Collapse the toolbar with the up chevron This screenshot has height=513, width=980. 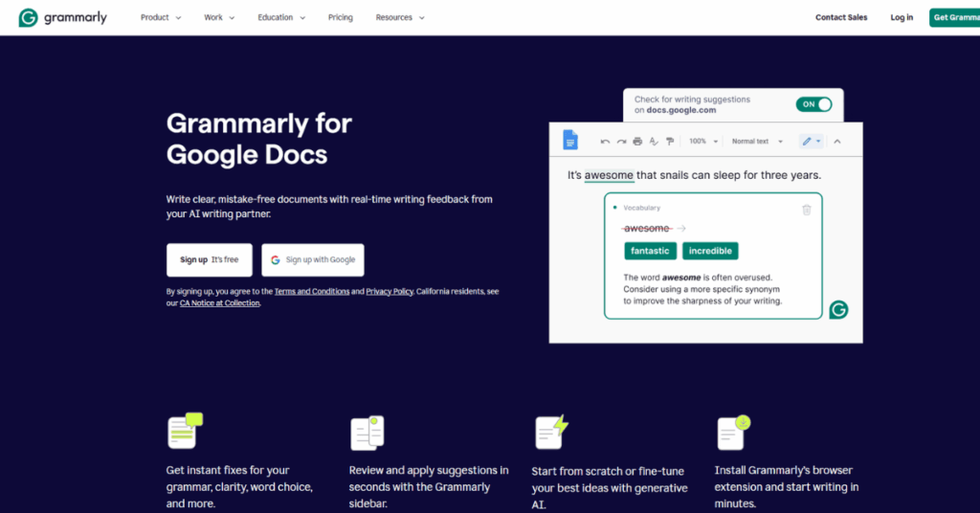pos(837,142)
